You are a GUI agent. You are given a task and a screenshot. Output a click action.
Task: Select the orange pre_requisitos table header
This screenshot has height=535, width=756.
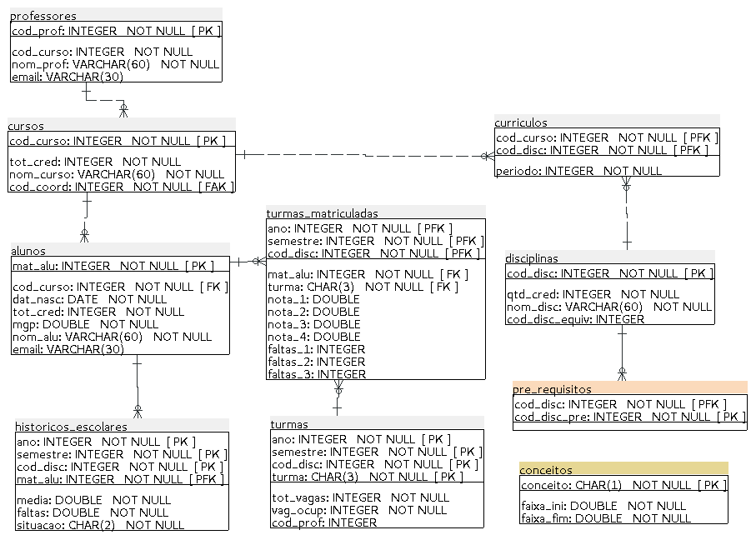pyautogui.click(x=552, y=389)
